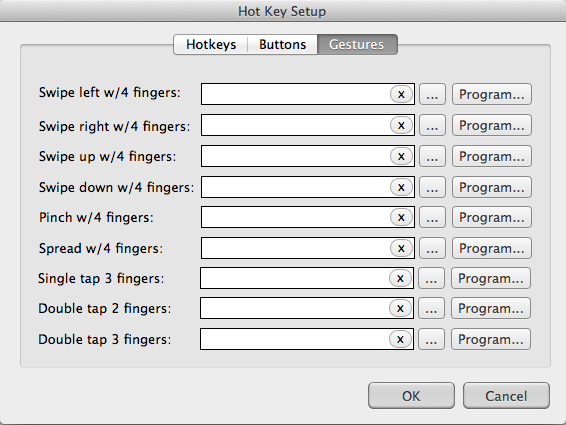The height and width of the screenshot is (425, 566).
Task: Select the Gestures tab
Action: point(357,44)
